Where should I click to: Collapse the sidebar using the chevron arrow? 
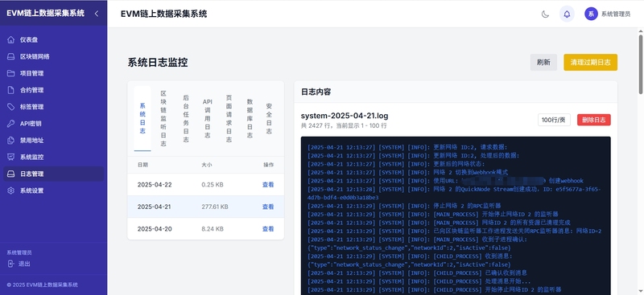pyautogui.click(x=97, y=14)
